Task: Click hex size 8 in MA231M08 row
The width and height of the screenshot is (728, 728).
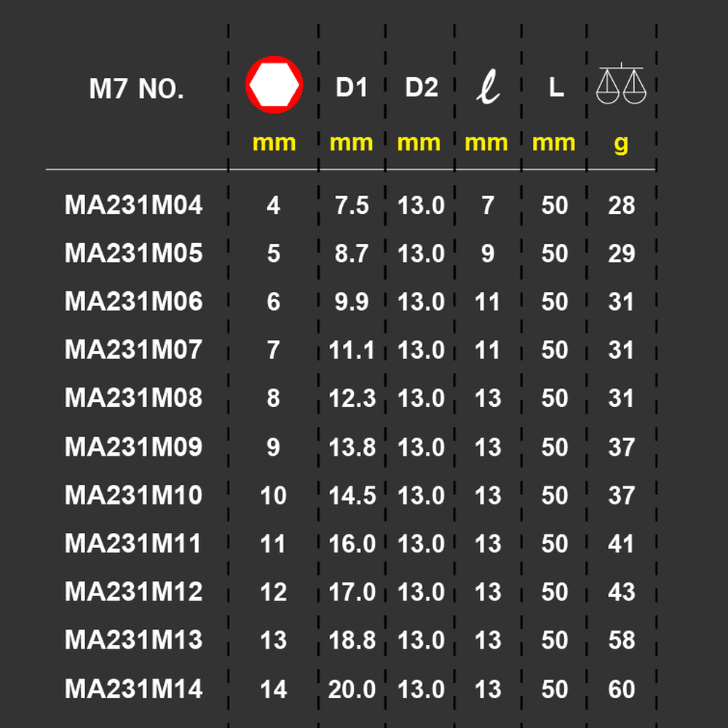Action: (274, 398)
